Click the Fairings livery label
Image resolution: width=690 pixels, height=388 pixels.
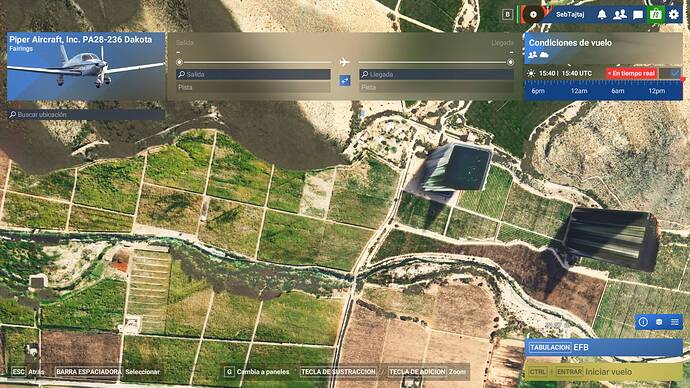[21, 48]
